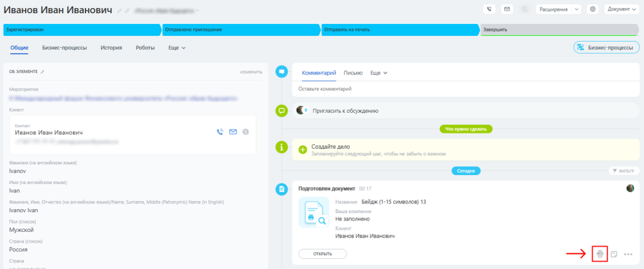Viewport: 644px width, 269px height.
Task: Click the Россия country value
Action: coord(18,249)
